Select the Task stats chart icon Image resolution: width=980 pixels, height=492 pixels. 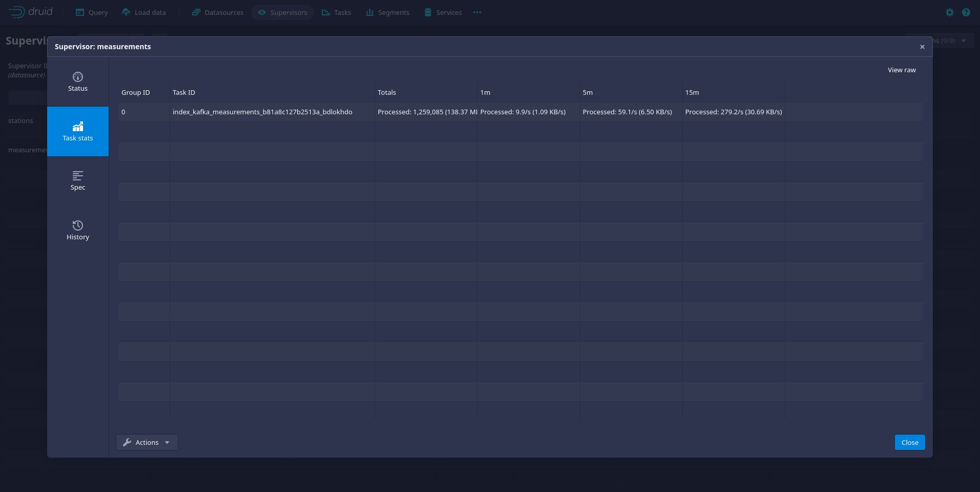point(78,127)
